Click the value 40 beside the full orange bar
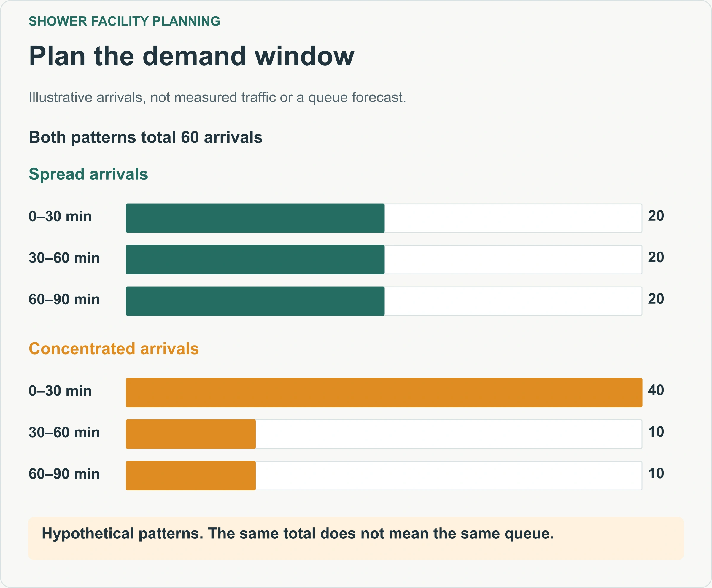The width and height of the screenshot is (712, 588). coord(656,390)
